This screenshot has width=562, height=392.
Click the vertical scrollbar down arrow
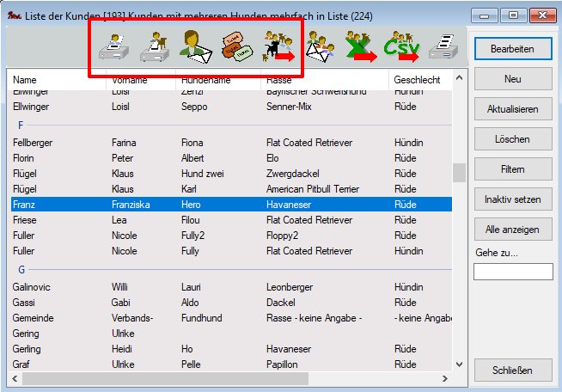click(x=459, y=364)
